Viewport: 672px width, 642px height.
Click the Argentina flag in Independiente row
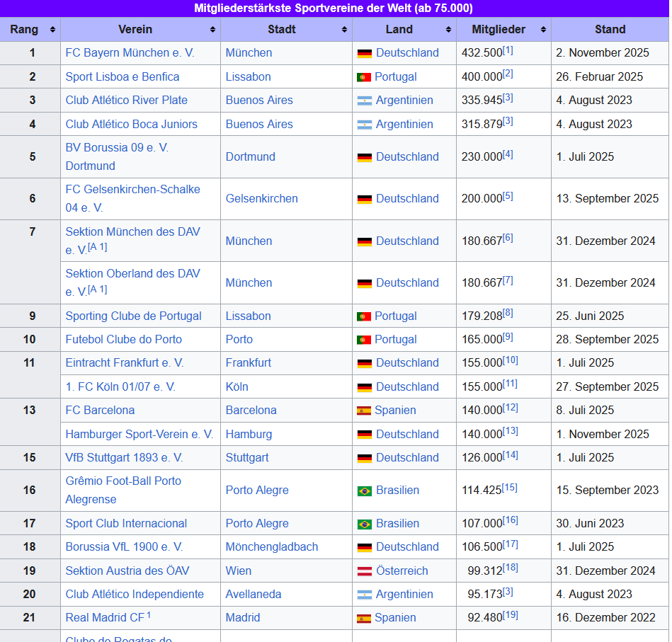364,595
